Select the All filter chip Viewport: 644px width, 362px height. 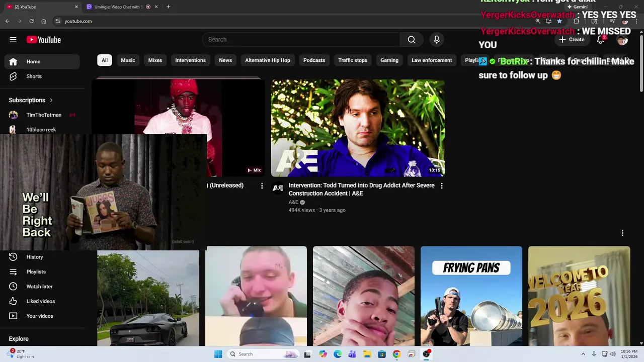tap(105, 60)
